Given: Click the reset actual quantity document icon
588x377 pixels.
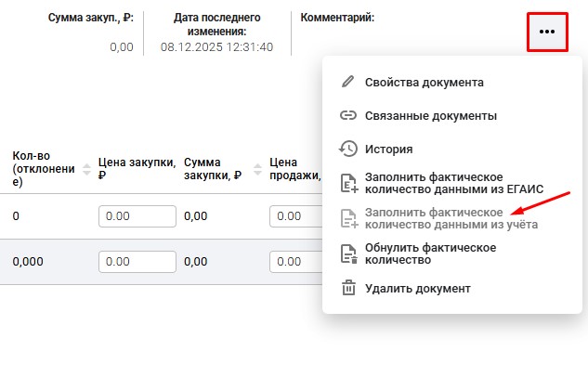Looking at the screenshot, I should 348,253.
